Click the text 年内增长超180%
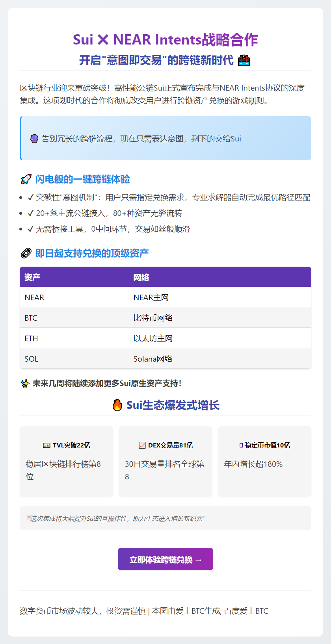331x644 pixels. (x=253, y=464)
